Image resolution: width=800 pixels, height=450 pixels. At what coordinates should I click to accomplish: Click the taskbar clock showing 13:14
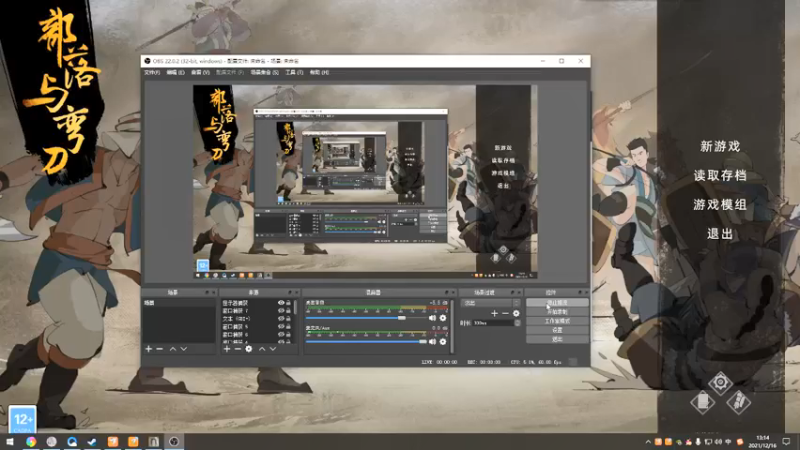coord(762,441)
